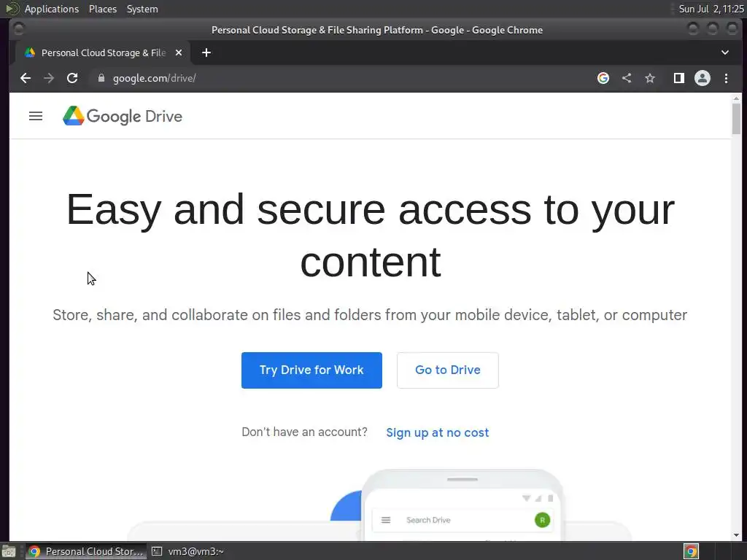Viewport: 747px width, 560px height.
Task: Click the Google Drive logo
Action: coord(123,116)
